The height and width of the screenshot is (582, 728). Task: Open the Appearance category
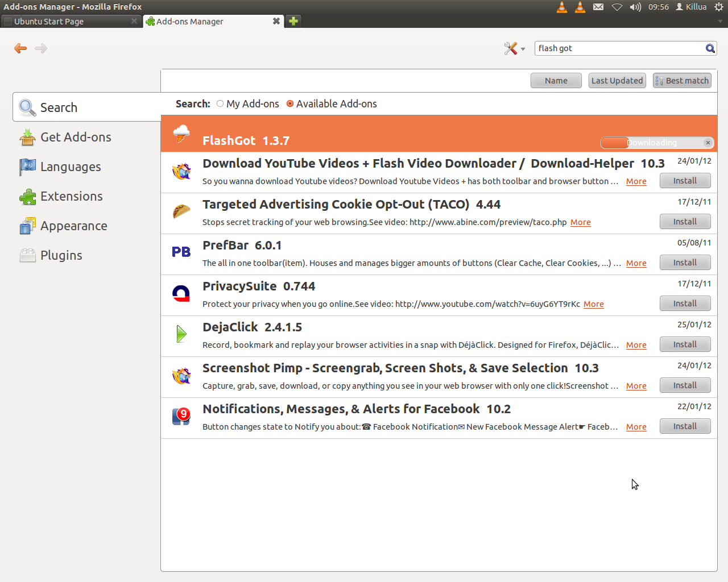[87, 226]
